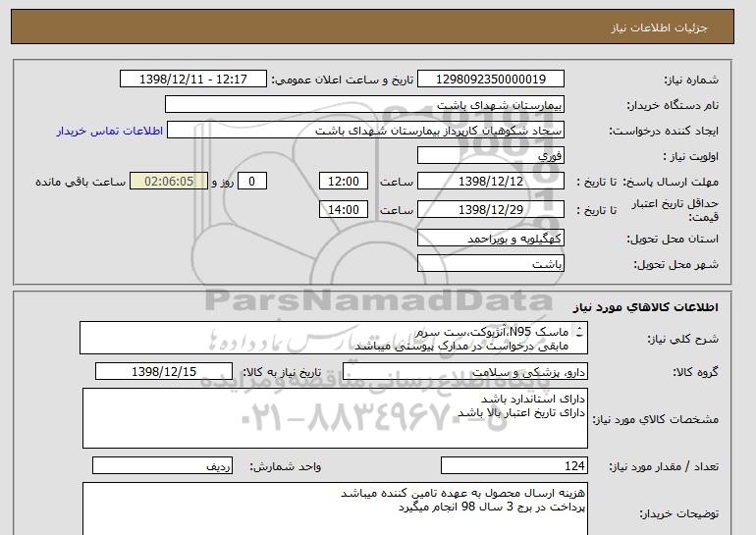The width and height of the screenshot is (756, 535).
Task: Click the goods group field دارو، پزشکی و سلامت
Action: point(465,372)
